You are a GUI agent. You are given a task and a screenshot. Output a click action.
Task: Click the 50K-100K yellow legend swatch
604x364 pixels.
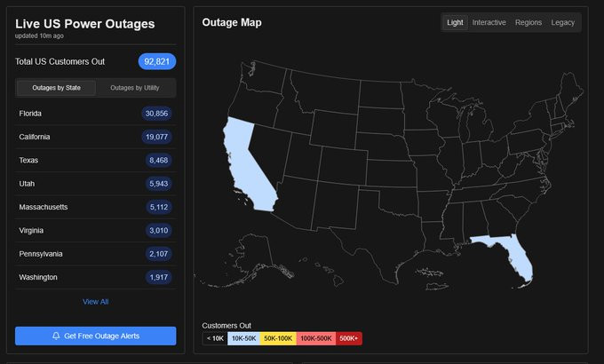click(278, 338)
